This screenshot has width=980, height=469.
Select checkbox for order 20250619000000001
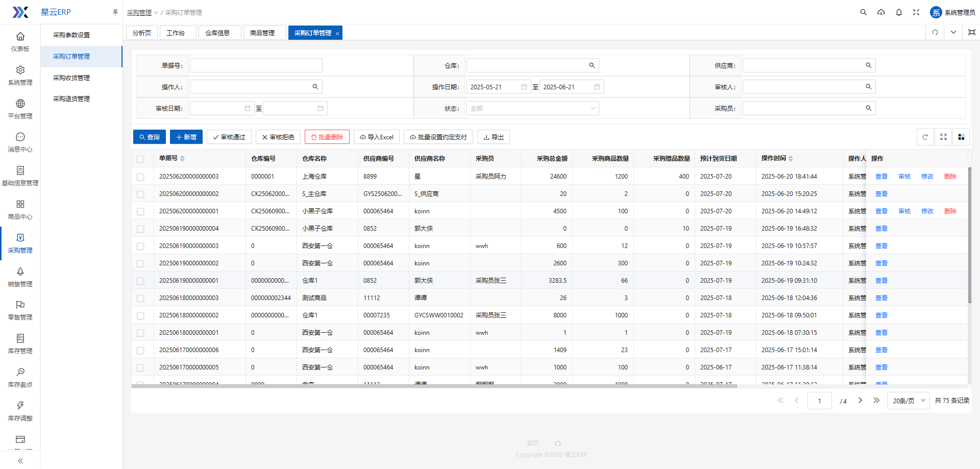(140, 281)
